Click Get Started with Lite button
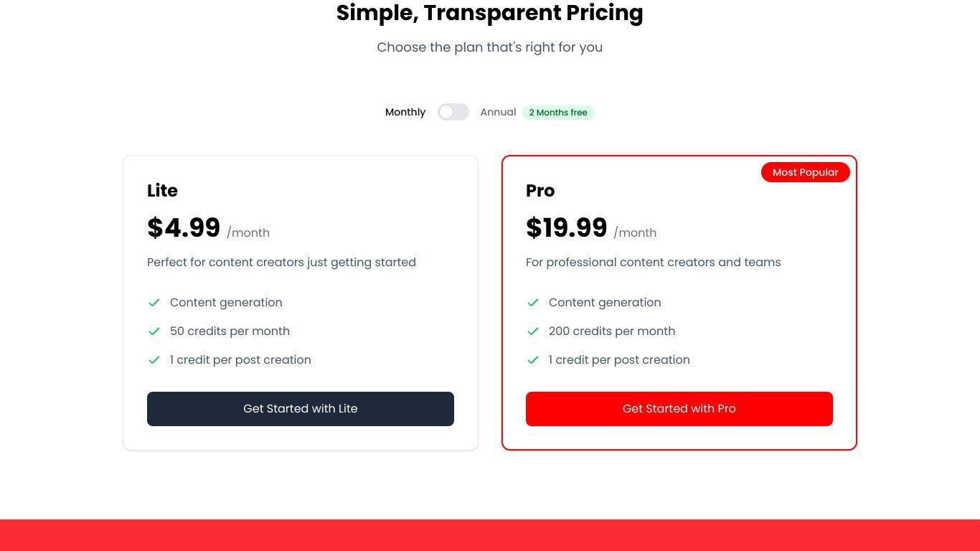This screenshot has width=980, height=551. coord(301,409)
